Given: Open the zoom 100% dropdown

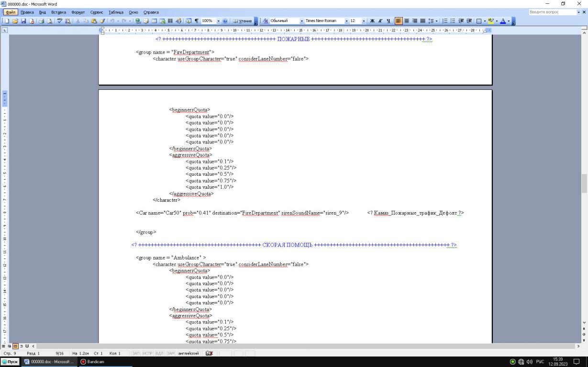Looking at the screenshot, I should click(x=219, y=21).
